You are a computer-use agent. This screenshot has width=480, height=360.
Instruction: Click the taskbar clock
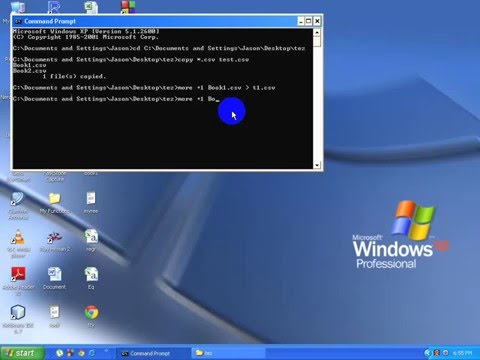(463, 353)
